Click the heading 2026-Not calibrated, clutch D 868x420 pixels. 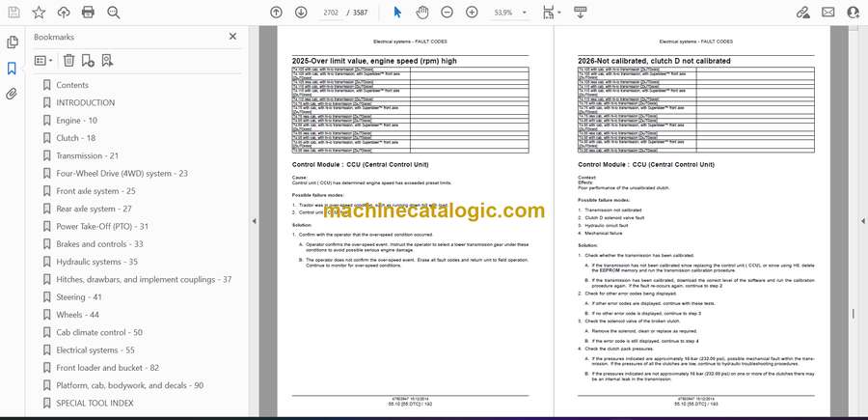pos(654,61)
